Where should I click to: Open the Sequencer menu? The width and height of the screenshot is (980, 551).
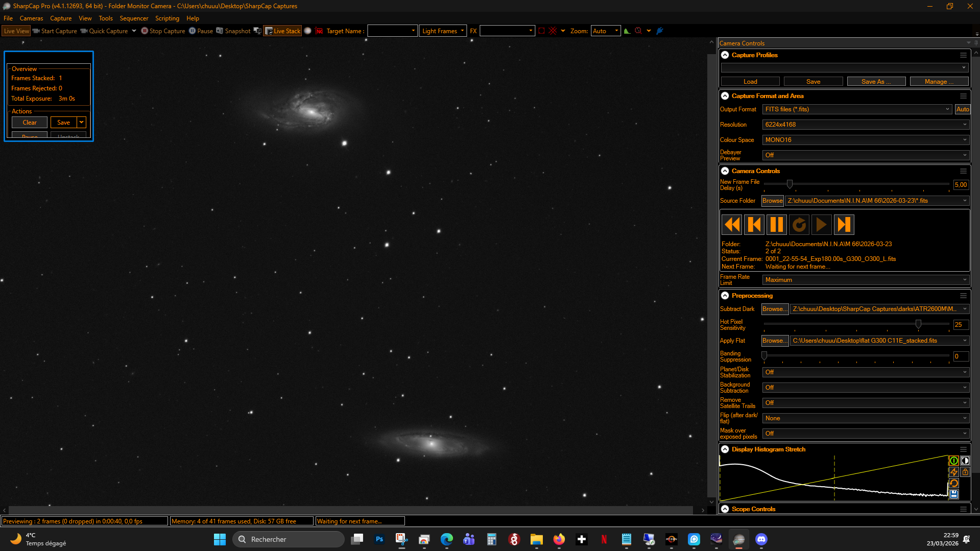(134, 18)
